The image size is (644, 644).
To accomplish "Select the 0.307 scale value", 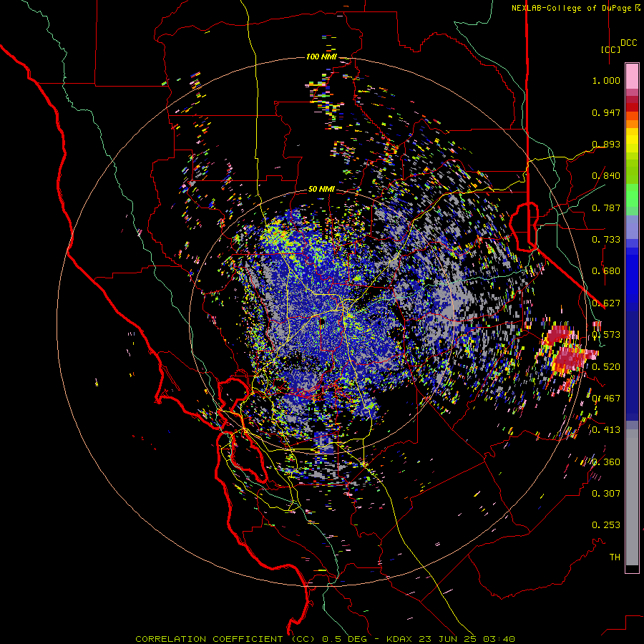I will (606, 494).
